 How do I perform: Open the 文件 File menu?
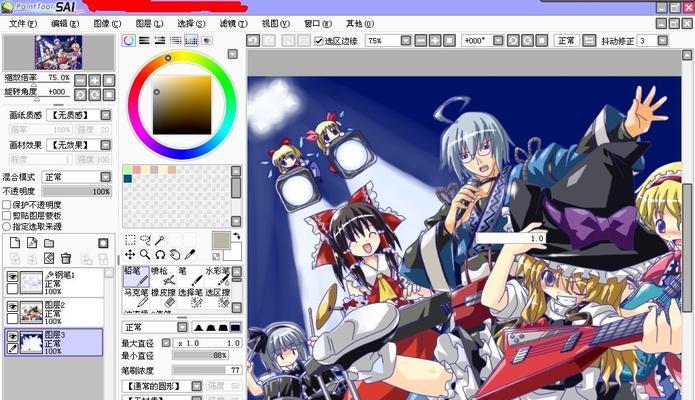23,24
